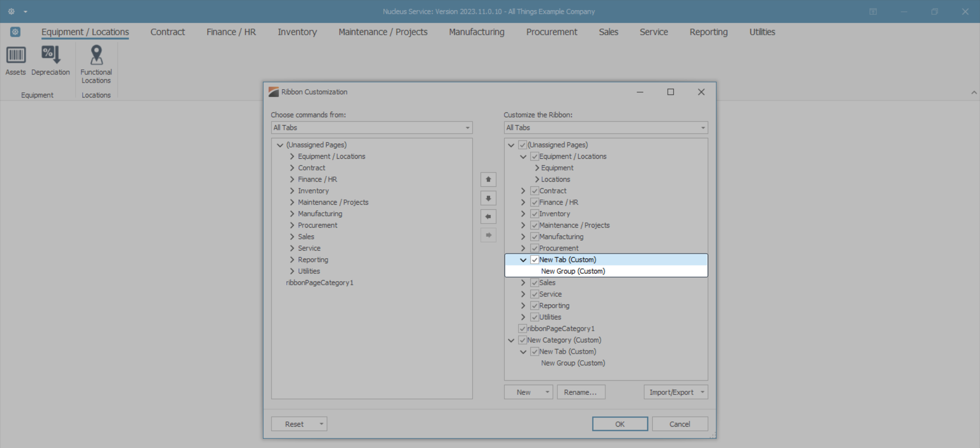Uncheck the Equipment / Locations checkbox
The image size is (980, 448).
(534, 157)
